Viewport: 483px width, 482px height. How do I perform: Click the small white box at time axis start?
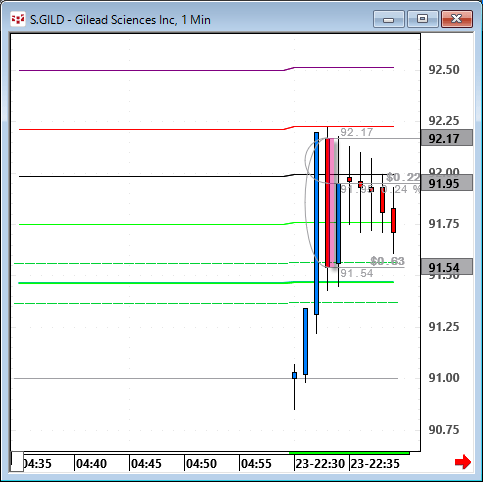click(x=17, y=462)
